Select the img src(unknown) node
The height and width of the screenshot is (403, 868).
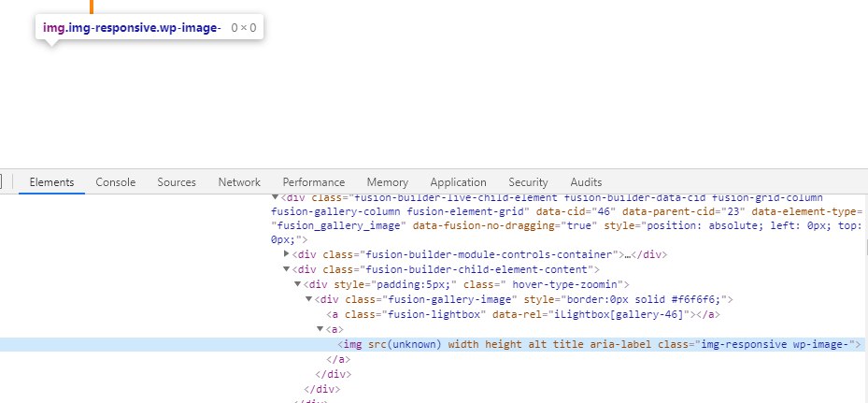[x=434, y=344]
